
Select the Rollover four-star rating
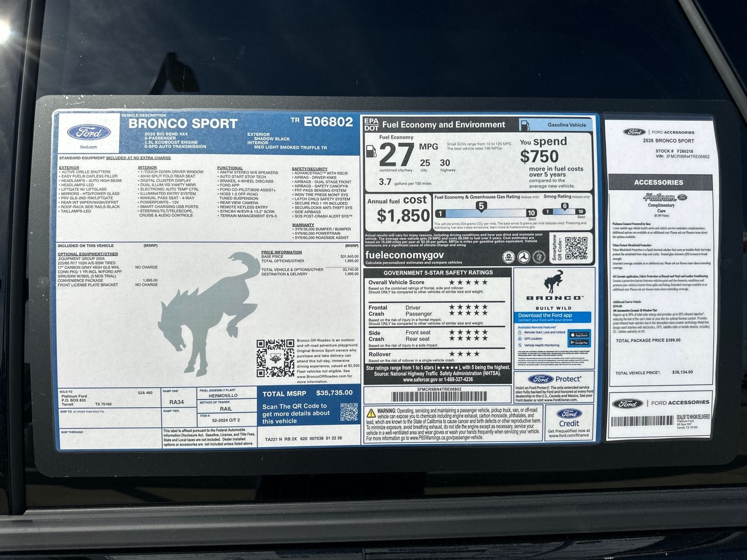click(x=464, y=353)
